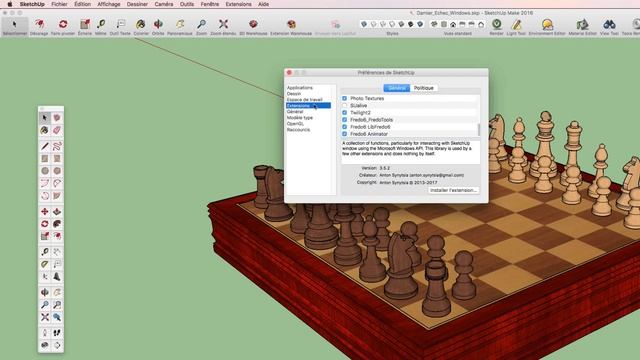Select the Move tool in left palette
640x360 pixels.
click(45, 211)
